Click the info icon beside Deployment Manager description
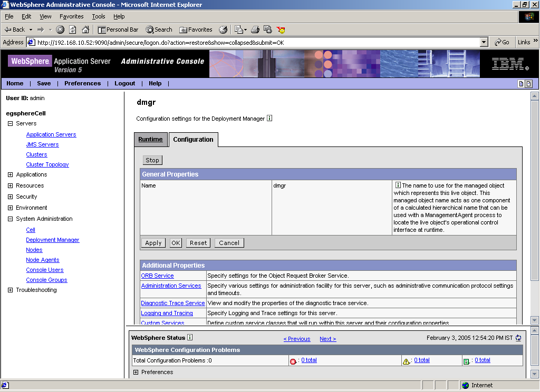 point(269,118)
